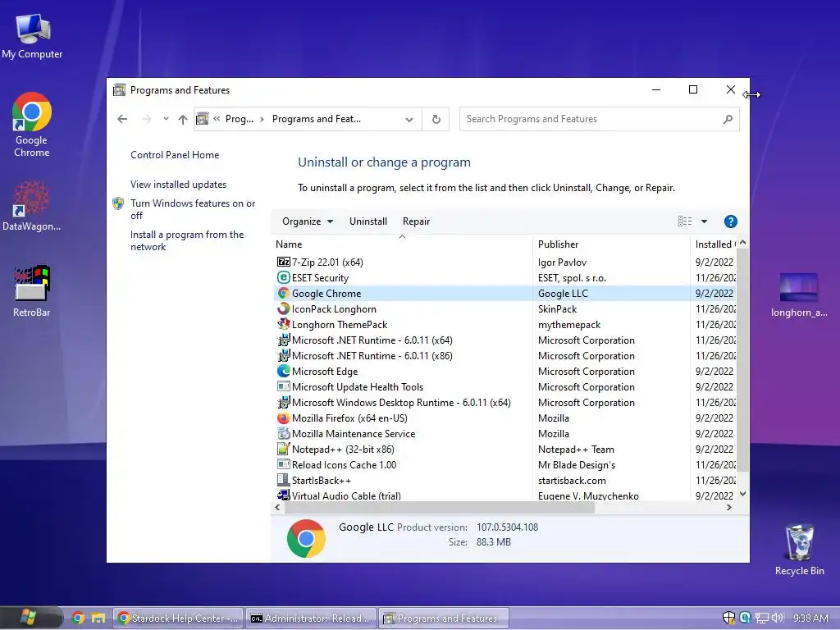Open Install a program from the network
Viewport: 840px width, 630px height.
187,240
